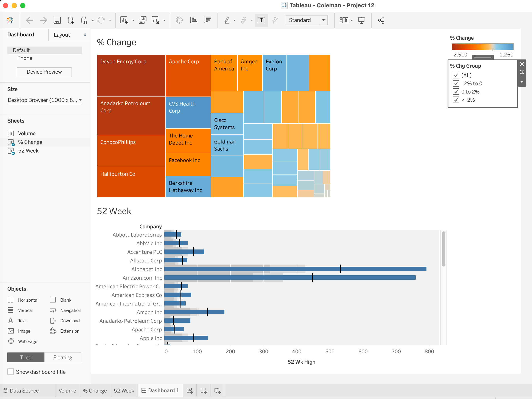
Task: Close the % Chg Group filter card
Action: 522,64
